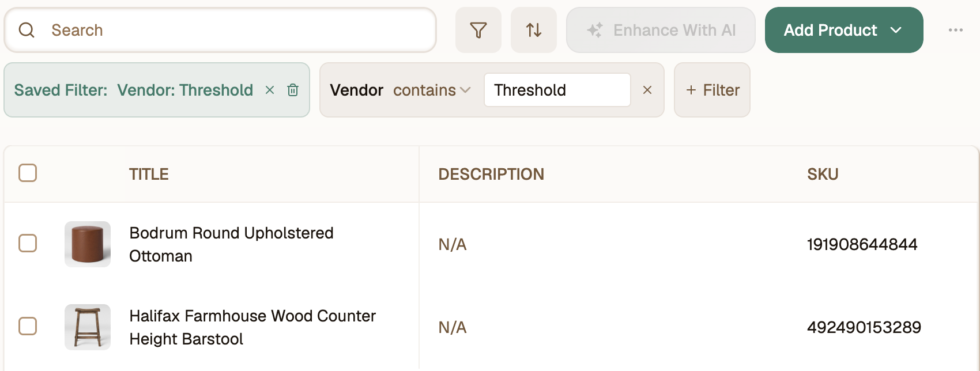Click the sort arrows icon button
This screenshot has height=371, width=980.
click(x=534, y=30)
